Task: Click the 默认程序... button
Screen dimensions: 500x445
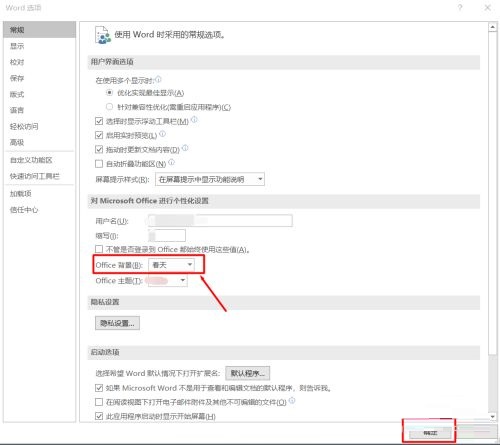Action: click(x=248, y=373)
